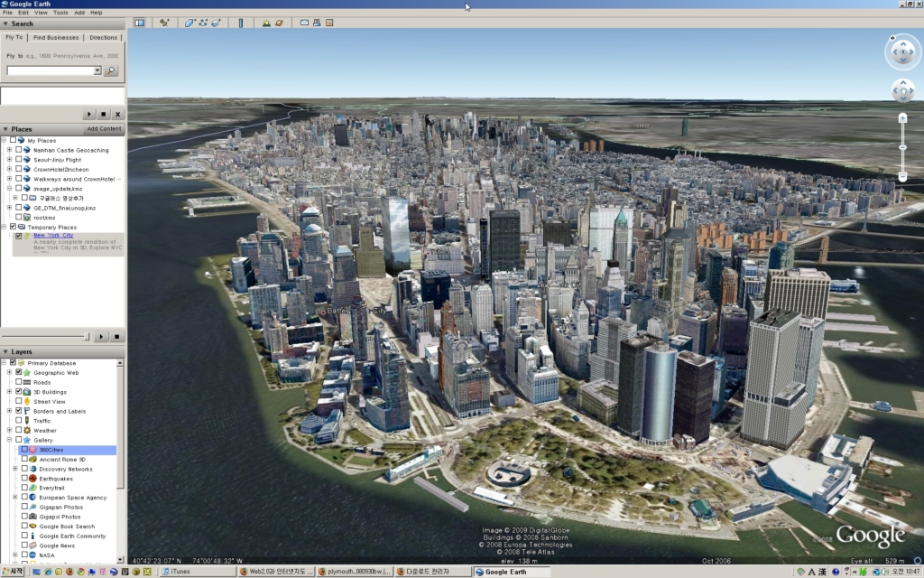Open the Edit menu

click(23, 13)
